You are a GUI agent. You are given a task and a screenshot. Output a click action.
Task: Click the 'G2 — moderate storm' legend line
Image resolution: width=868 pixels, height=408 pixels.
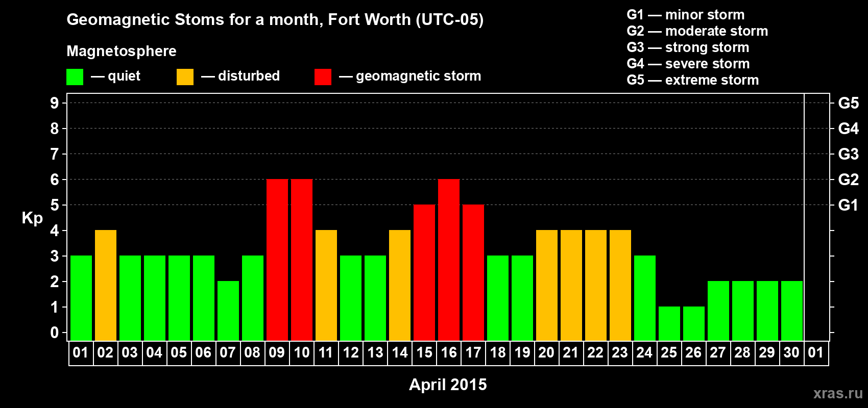pyautogui.click(x=697, y=31)
